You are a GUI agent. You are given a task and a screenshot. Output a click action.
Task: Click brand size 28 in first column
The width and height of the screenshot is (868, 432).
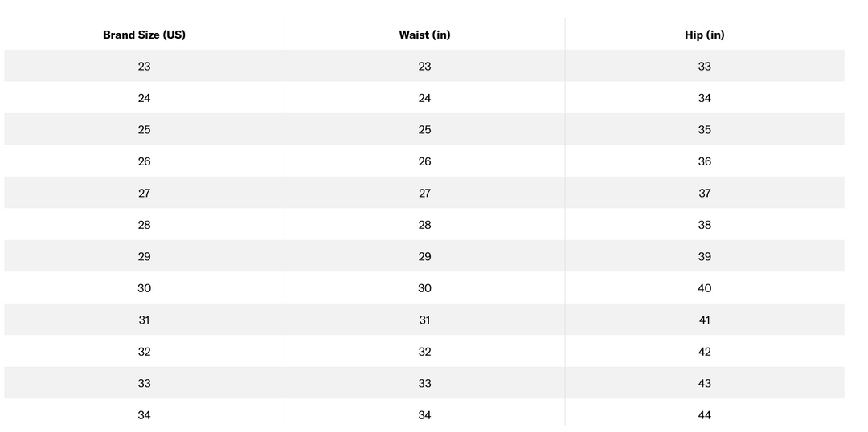point(144,225)
